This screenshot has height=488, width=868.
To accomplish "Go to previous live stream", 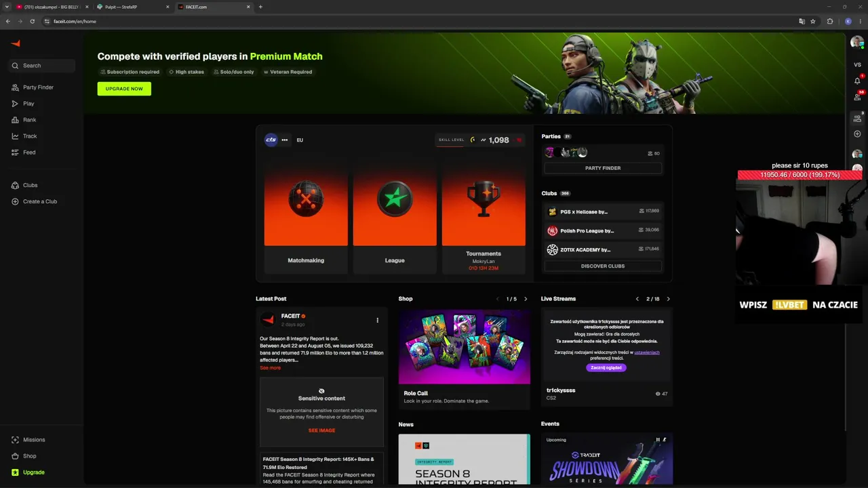I will [637, 299].
